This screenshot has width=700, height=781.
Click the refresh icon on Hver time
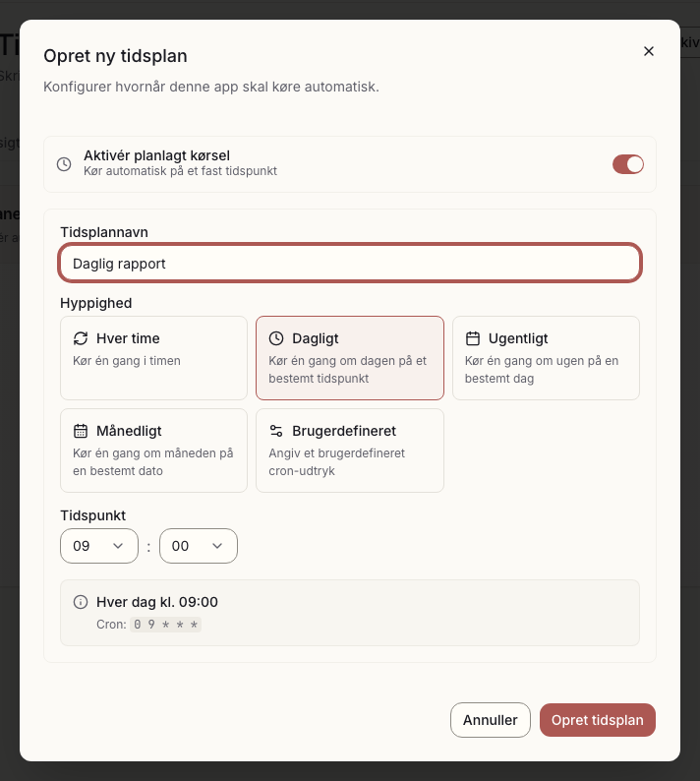tap(81, 338)
